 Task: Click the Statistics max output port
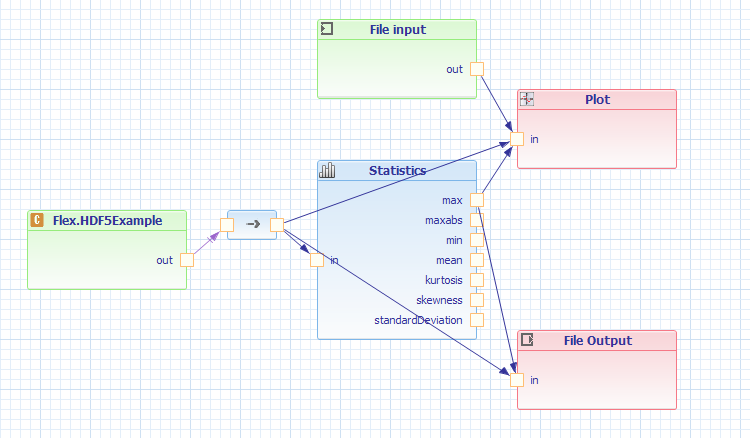click(477, 200)
